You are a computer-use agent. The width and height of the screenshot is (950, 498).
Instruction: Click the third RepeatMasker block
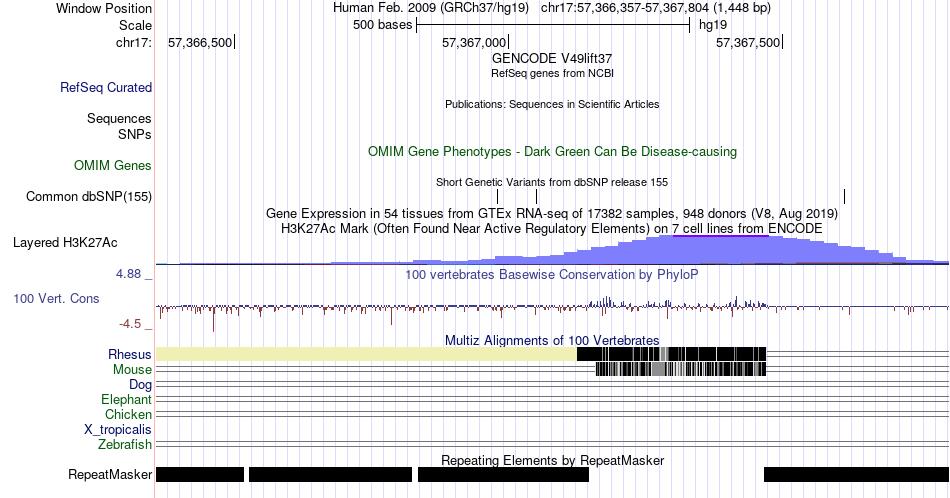click(503, 474)
